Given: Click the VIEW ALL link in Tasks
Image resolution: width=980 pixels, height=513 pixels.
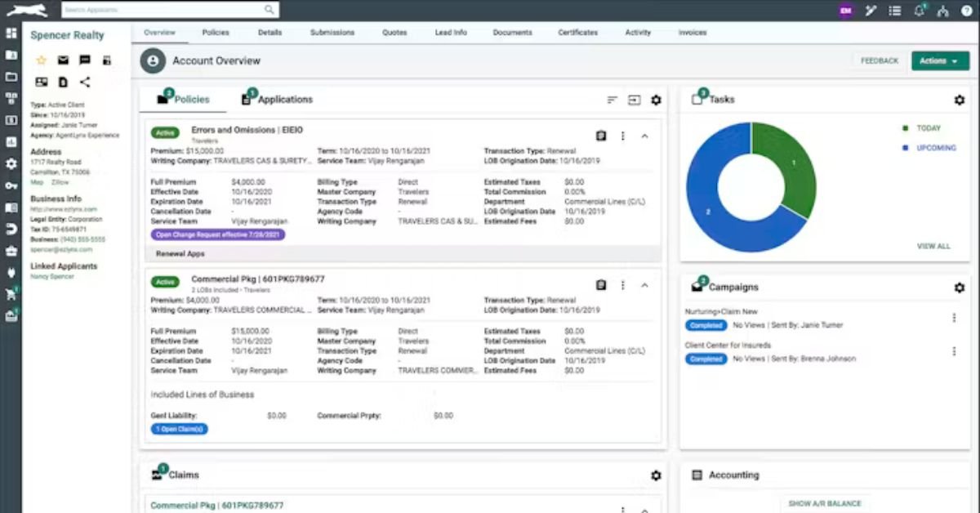Looking at the screenshot, I should click(x=933, y=246).
